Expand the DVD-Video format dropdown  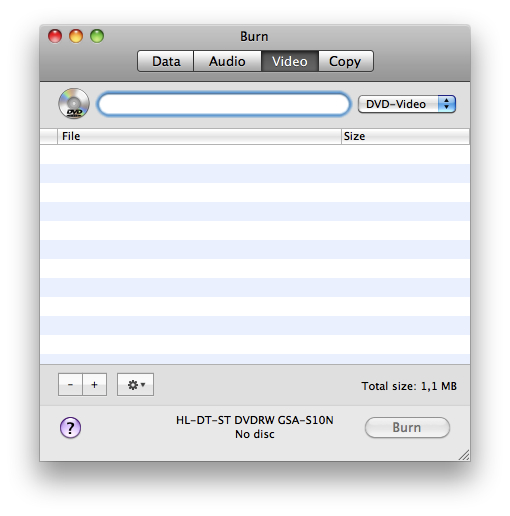coord(407,104)
